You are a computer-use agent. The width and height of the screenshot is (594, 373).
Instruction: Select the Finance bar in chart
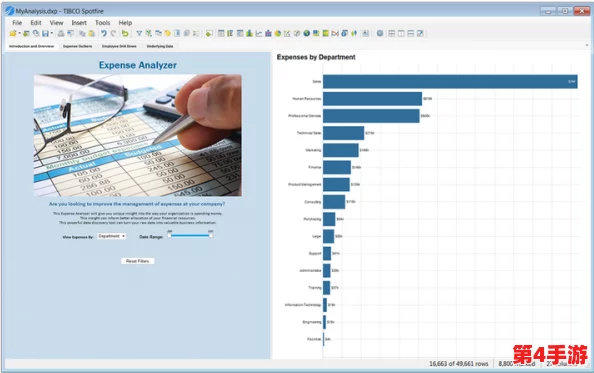(x=337, y=167)
